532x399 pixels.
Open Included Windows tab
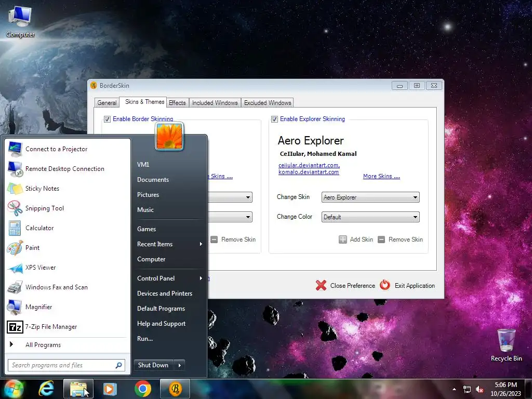click(215, 103)
